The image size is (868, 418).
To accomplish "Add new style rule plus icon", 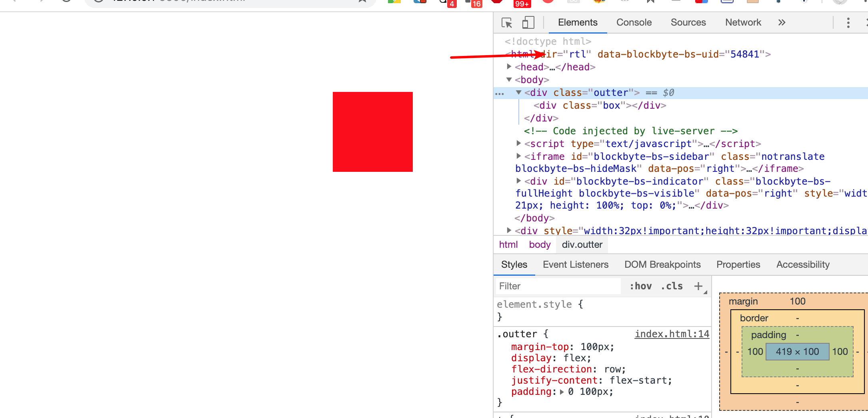I will [x=698, y=286].
